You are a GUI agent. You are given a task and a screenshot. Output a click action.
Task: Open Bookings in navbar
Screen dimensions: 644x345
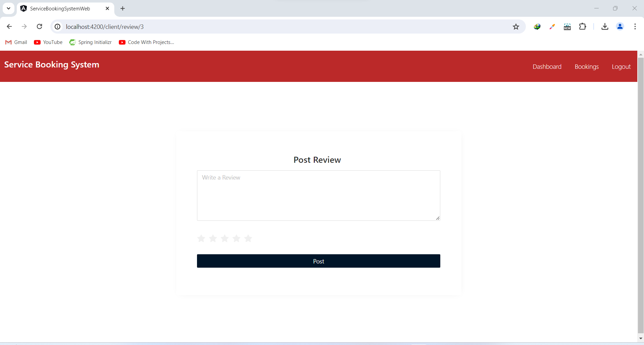(x=586, y=66)
